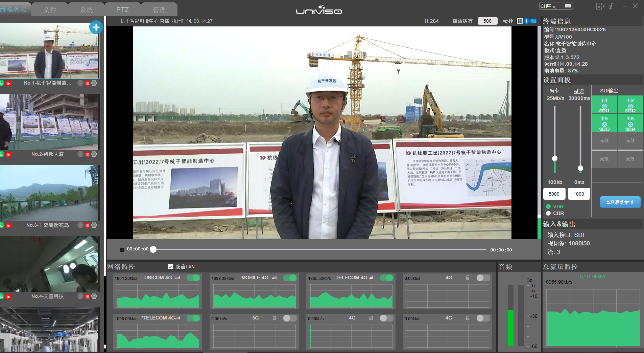
Task: Select No.4-天鑫科技 terminal thumbnail
Action: 49,264
